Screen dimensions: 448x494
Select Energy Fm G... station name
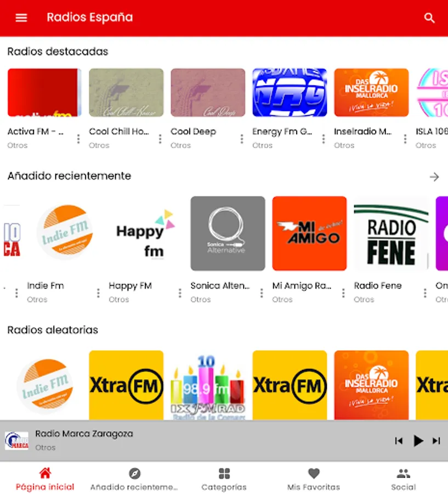pyautogui.click(x=282, y=131)
